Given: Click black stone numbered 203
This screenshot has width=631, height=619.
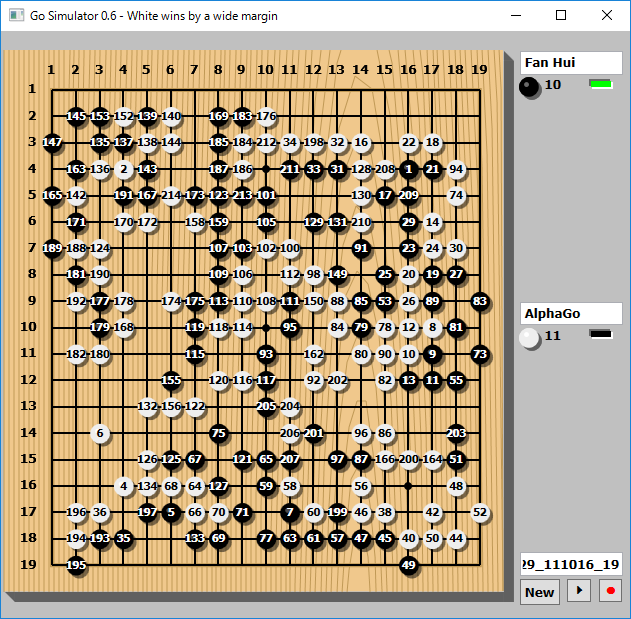Looking at the screenshot, I should click(x=456, y=433).
